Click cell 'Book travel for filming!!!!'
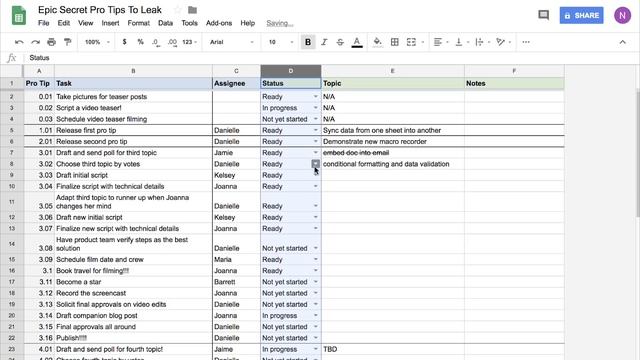The image size is (640, 360). (133, 271)
